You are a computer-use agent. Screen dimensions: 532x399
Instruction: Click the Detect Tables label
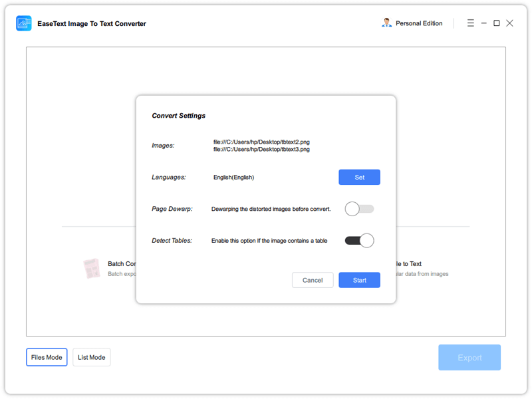(172, 241)
